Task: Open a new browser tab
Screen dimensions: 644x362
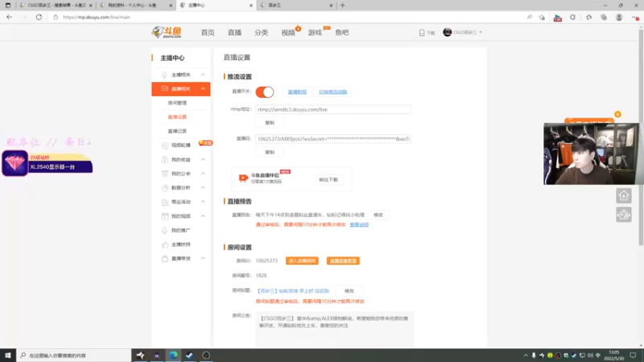Action: pyautogui.click(x=343, y=6)
